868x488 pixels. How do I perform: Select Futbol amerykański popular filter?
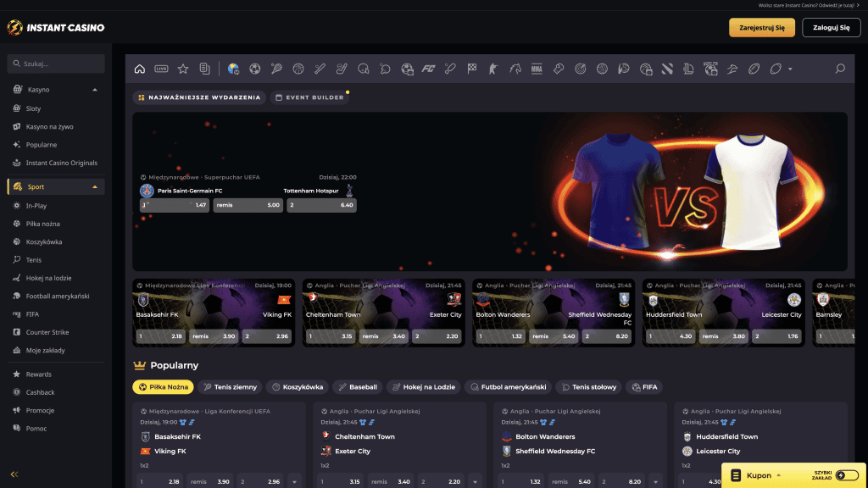(x=509, y=386)
